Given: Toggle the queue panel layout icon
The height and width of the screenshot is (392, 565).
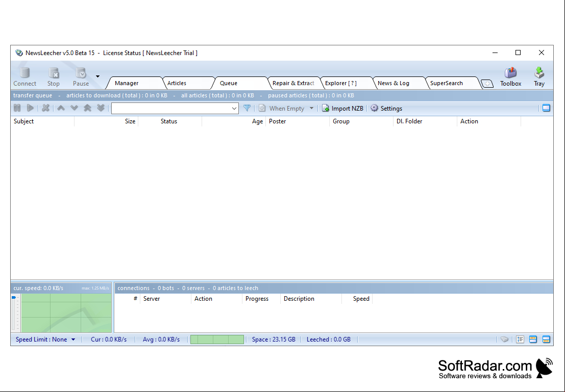Looking at the screenshot, I should 546,108.
